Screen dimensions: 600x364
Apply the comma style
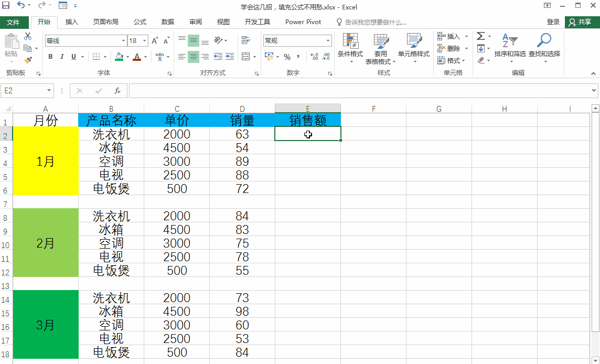pyautogui.click(x=298, y=57)
